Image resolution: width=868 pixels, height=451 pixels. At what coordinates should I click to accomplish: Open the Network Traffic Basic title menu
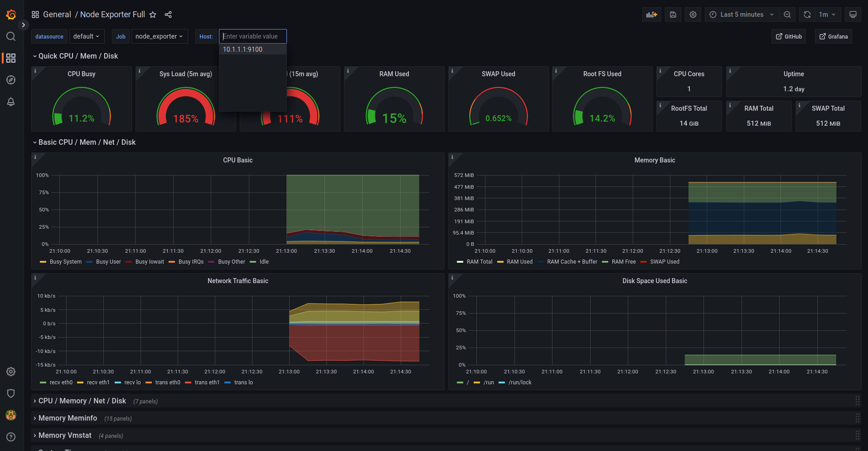pos(238,281)
